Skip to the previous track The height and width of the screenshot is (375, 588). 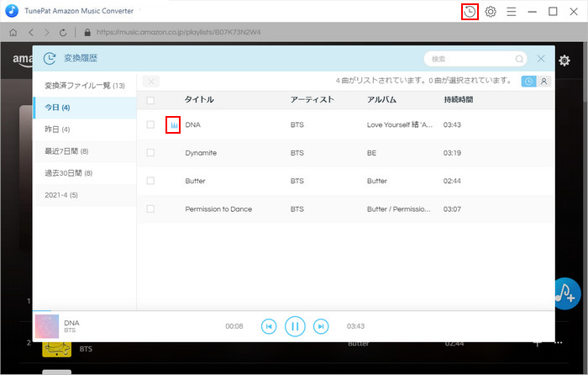[x=269, y=326]
